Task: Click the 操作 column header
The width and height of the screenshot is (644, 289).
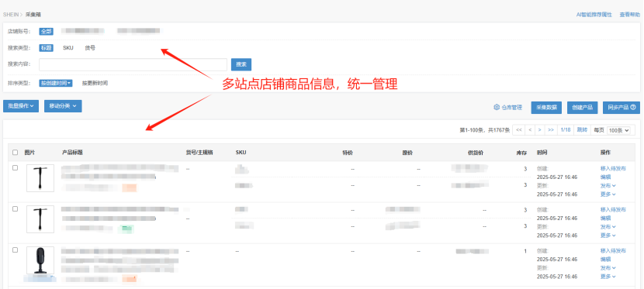Action: [x=605, y=153]
